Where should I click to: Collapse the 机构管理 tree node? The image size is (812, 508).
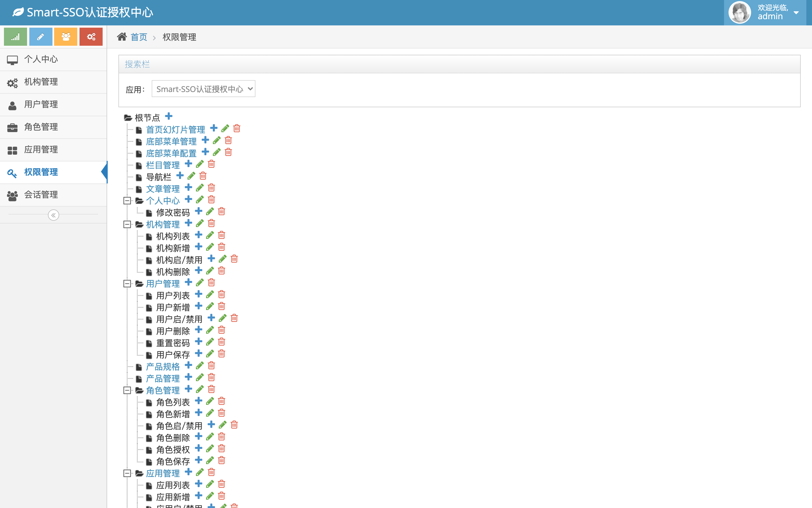coord(127,224)
